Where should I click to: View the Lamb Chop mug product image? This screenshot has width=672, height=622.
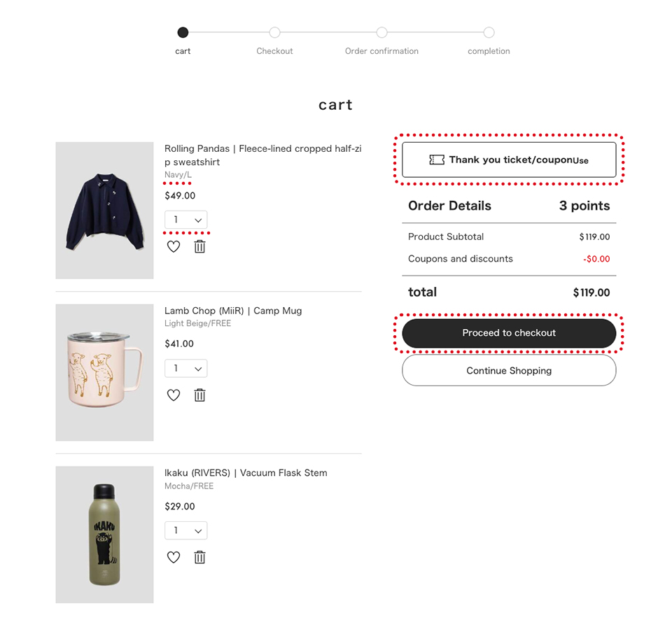tap(105, 372)
